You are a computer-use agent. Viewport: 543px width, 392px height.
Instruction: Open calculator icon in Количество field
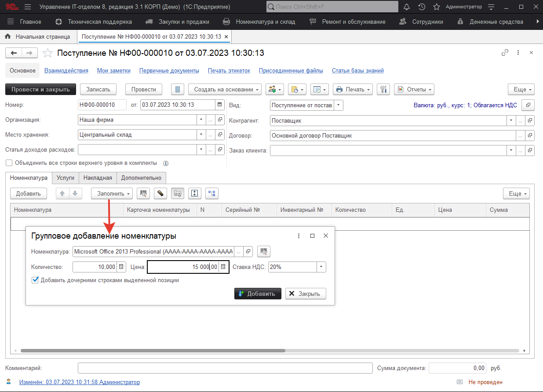point(121,267)
